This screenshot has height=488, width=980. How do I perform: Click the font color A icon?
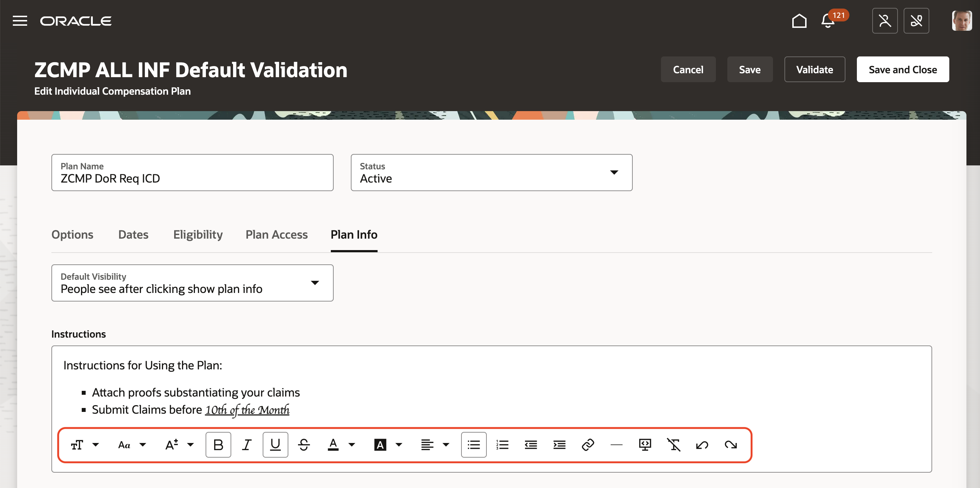[333, 444]
